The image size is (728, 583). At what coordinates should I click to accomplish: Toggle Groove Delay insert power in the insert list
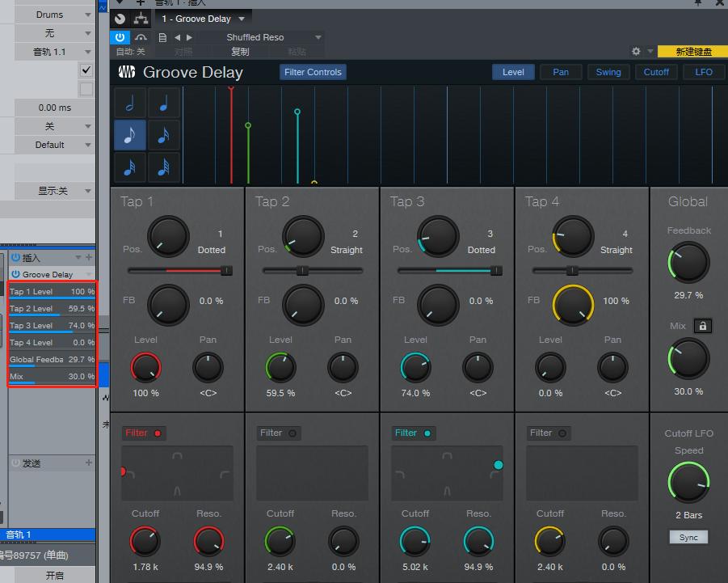15,274
